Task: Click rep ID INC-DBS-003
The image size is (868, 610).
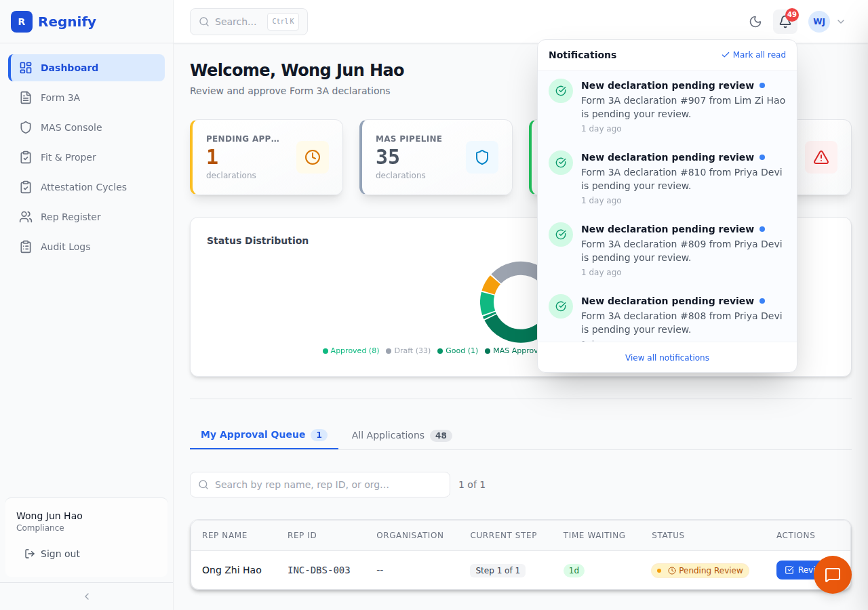Action: [x=319, y=570]
